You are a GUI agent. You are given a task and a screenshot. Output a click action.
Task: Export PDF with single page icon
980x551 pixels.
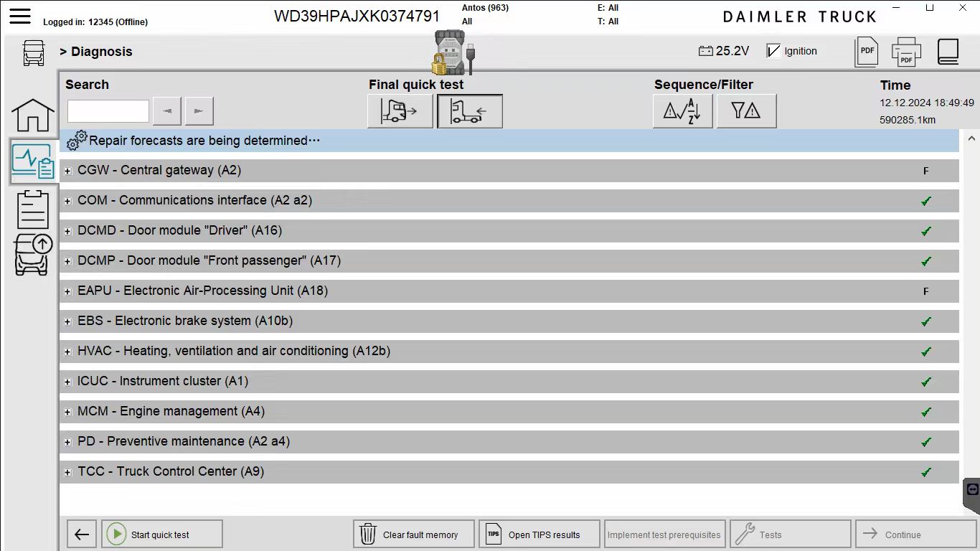click(x=867, y=52)
